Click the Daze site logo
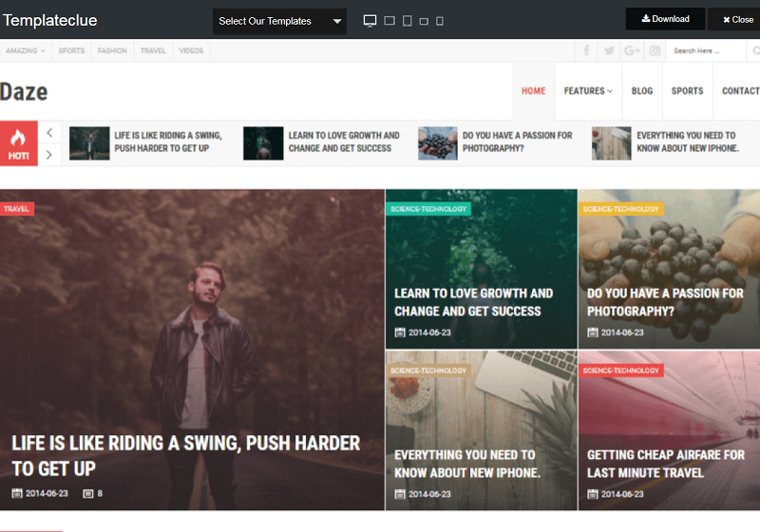This screenshot has height=532, width=760. point(24,91)
